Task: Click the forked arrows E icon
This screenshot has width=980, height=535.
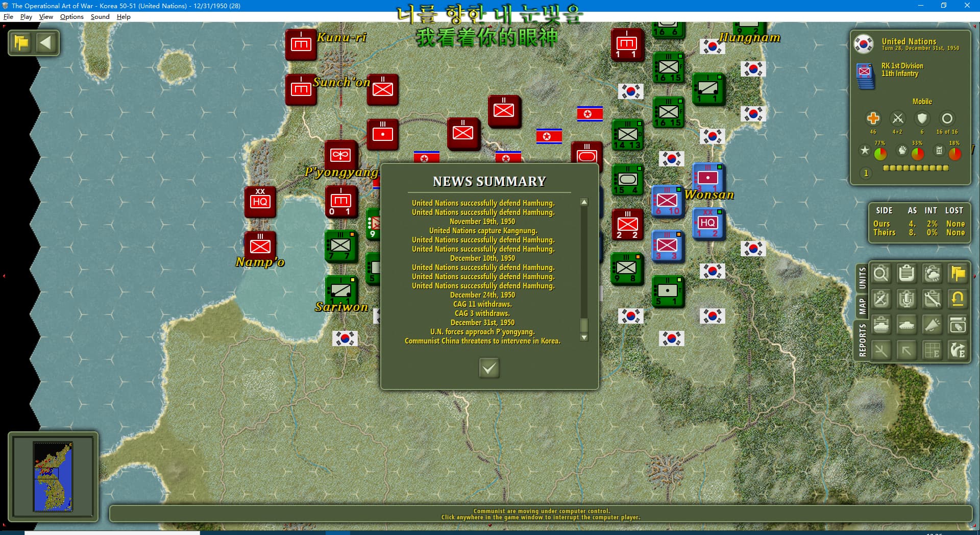Action: pyautogui.click(x=958, y=350)
